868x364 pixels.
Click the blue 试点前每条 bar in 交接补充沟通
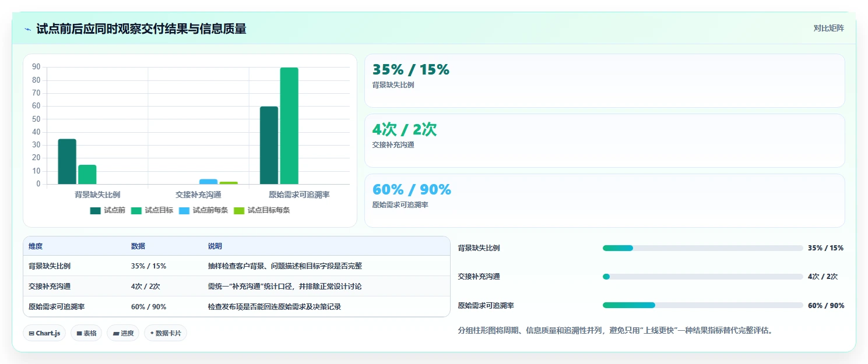tap(208, 181)
